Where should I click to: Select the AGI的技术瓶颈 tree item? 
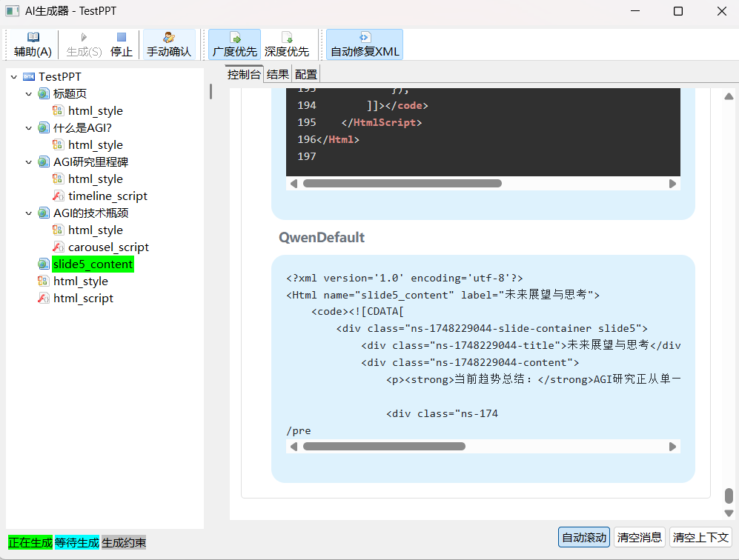click(90, 213)
